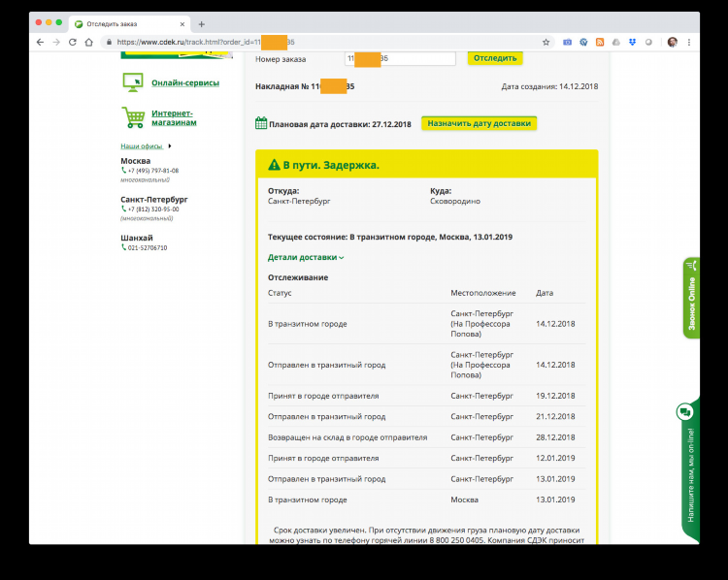Open a new browser tab
The image size is (728, 580).
(202, 24)
